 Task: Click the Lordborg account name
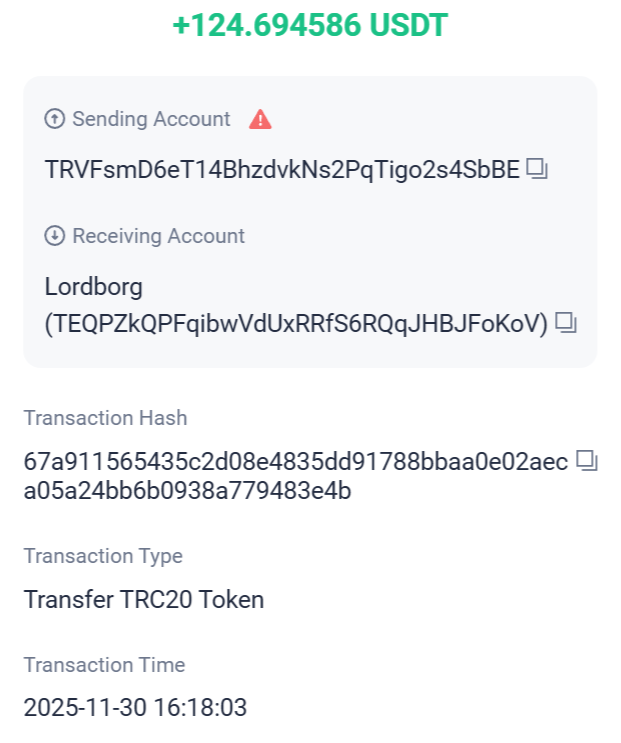[x=94, y=287]
